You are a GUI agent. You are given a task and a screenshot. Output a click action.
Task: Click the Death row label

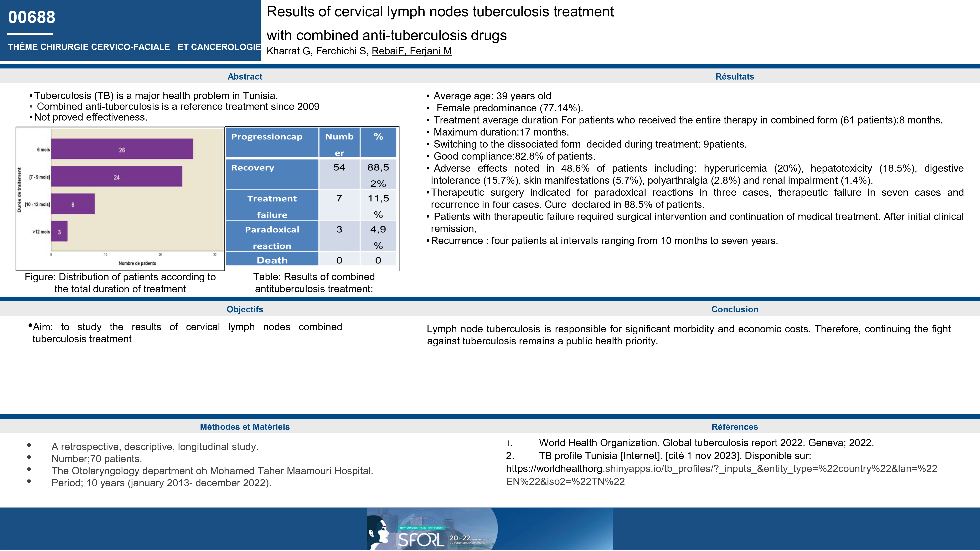tap(272, 260)
